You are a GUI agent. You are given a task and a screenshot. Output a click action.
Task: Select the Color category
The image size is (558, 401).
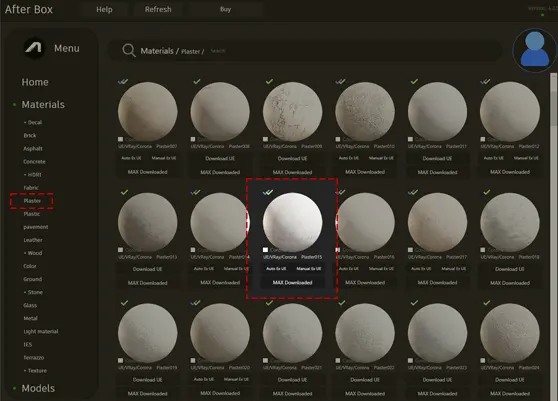30,266
